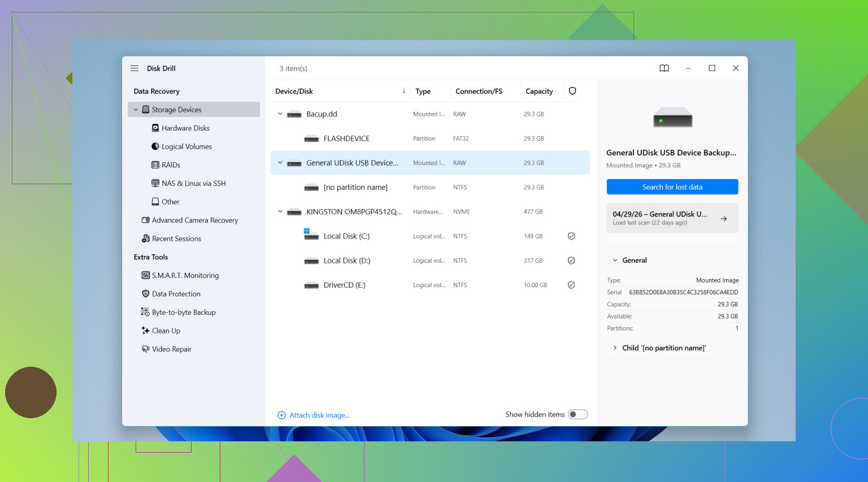The width and height of the screenshot is (868, 482).
Task: Open the Clean Up tool
Action: point(166,331)
